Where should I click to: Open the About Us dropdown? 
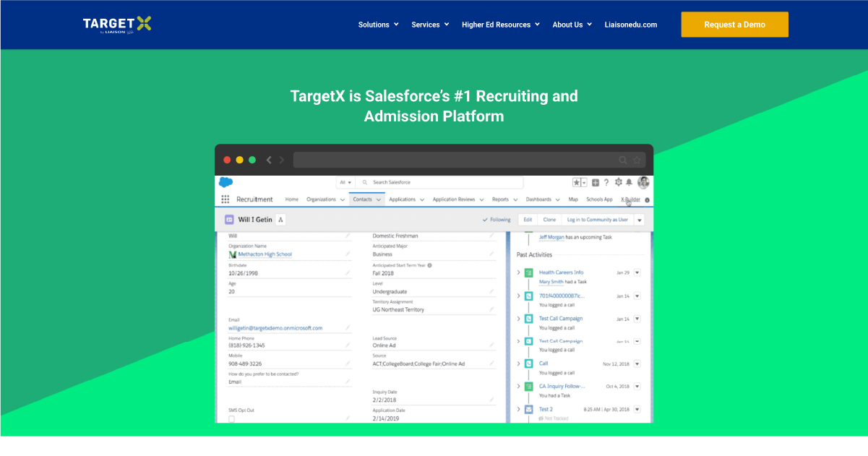coord(572,25)
